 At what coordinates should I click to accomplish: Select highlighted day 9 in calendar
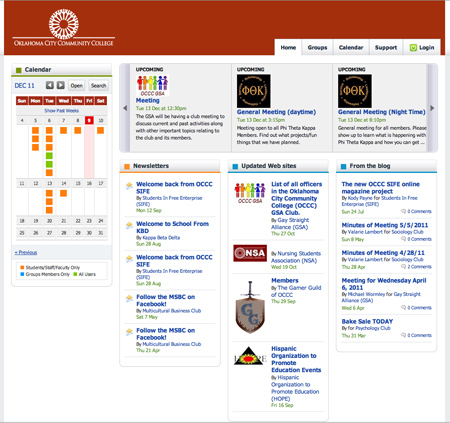pyautogui.click(x=89, y=120)
